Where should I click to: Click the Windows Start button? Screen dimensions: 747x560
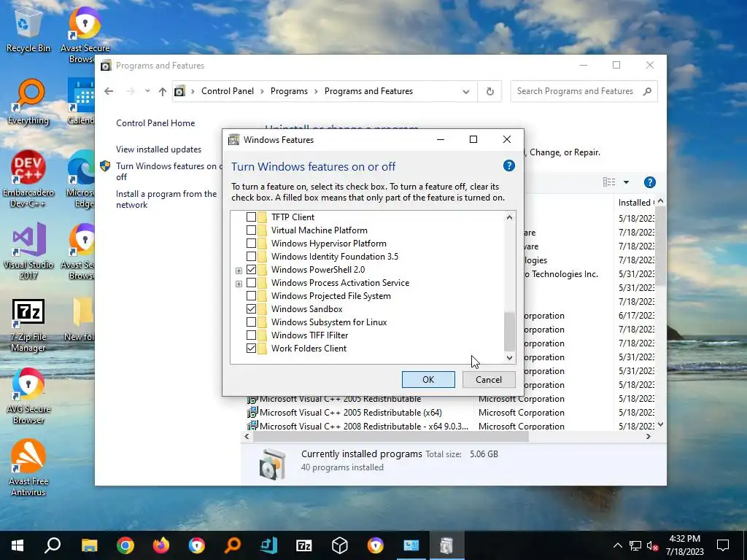(x=18, y=545)
